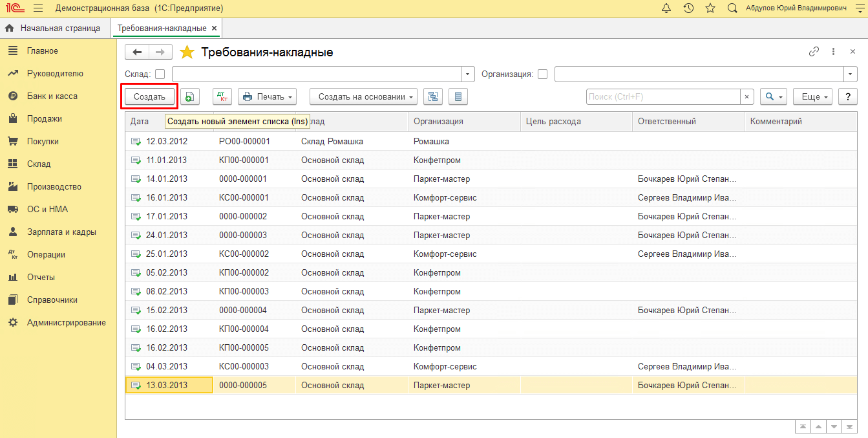Click the Создать button
This screenshot has width=868, height=438.
click(x=149, y=97)
